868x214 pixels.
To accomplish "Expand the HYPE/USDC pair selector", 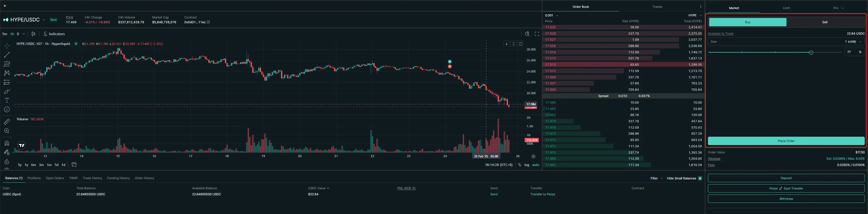I will [44, 20].
